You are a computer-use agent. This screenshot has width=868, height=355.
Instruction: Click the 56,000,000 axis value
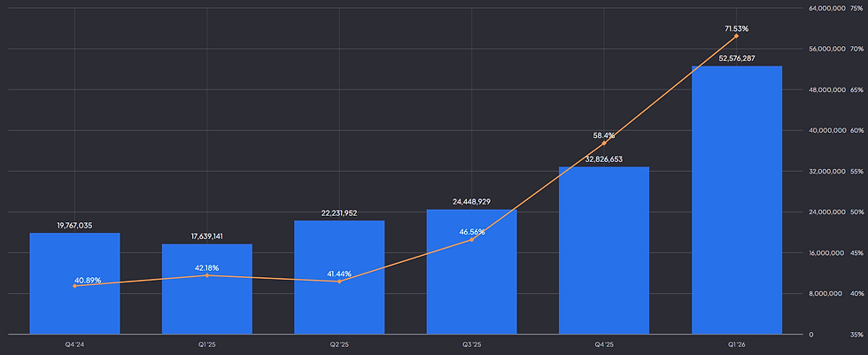tap(826, 50)
